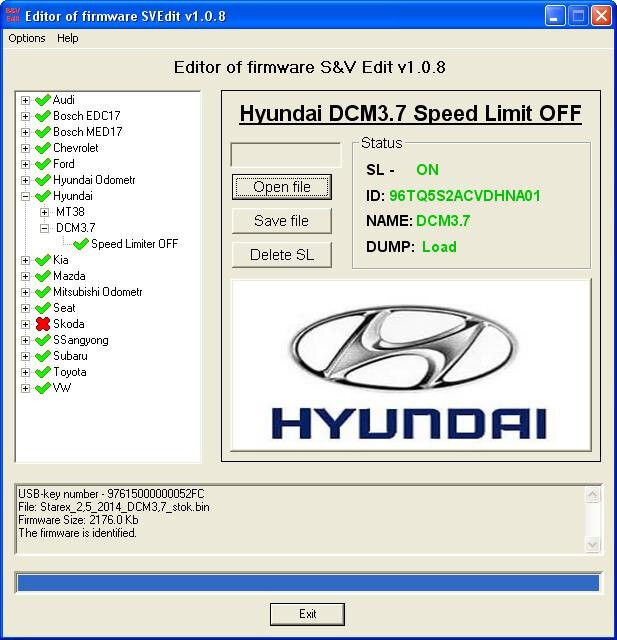Expand the Bosch MED17 node
Viewport: 617px width, 640px height.
click(25, 132)
